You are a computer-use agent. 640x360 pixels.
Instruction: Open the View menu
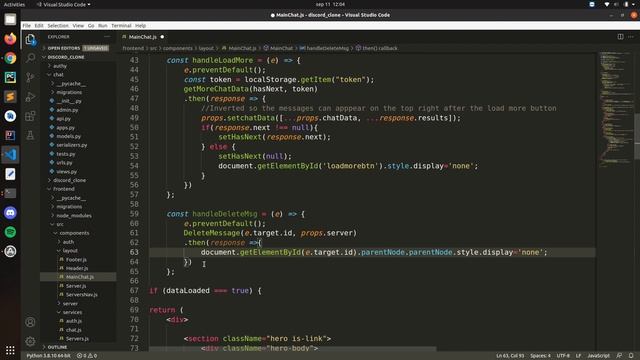(x=78, y=26)
